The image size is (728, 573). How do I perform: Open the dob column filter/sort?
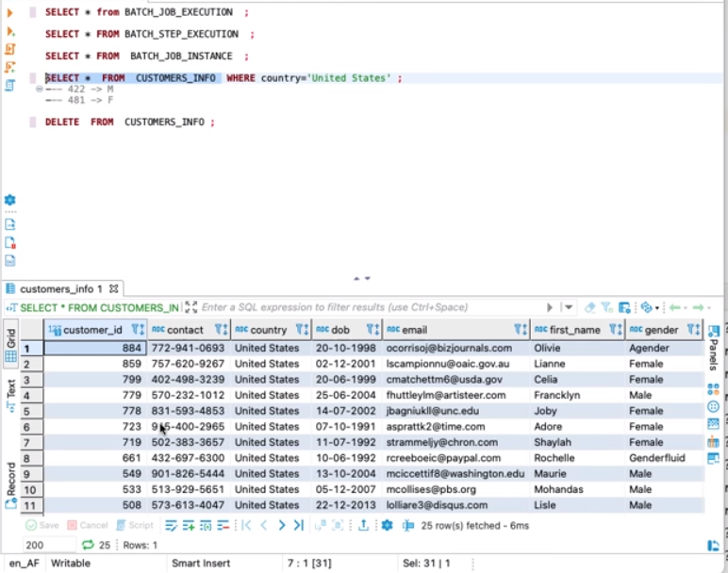[372, 330]
